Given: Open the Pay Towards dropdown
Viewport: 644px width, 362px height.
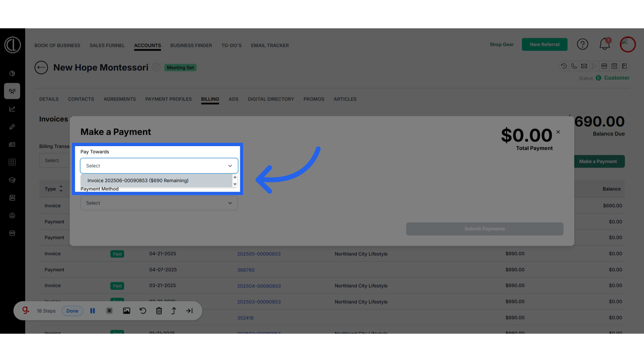Looking at the screenshot, I should tap(159, 166).
